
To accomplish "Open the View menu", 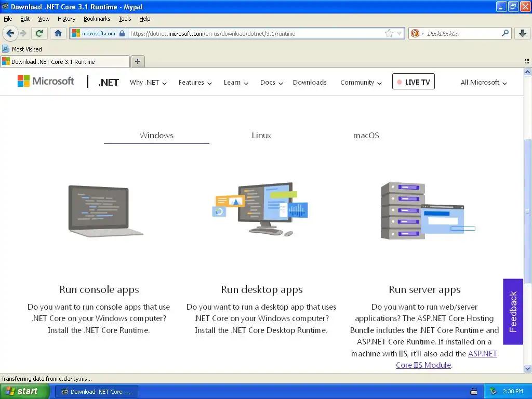I will (x=44, y=19).
